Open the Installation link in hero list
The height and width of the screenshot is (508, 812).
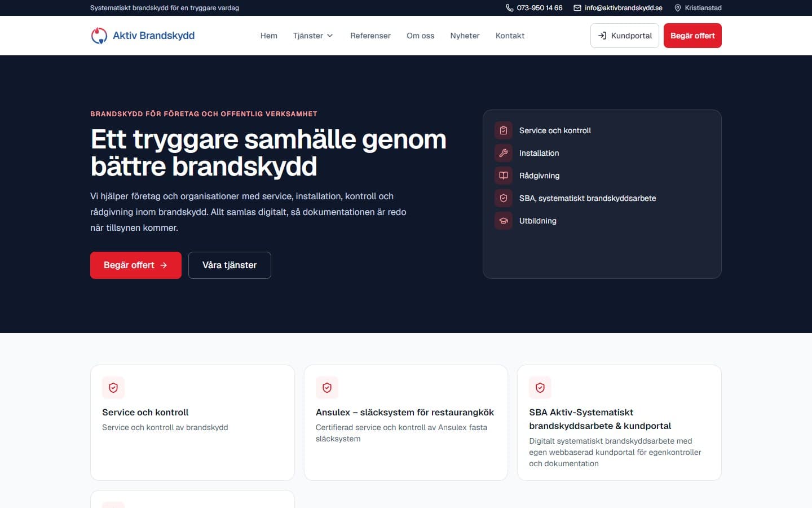point(539,153)
